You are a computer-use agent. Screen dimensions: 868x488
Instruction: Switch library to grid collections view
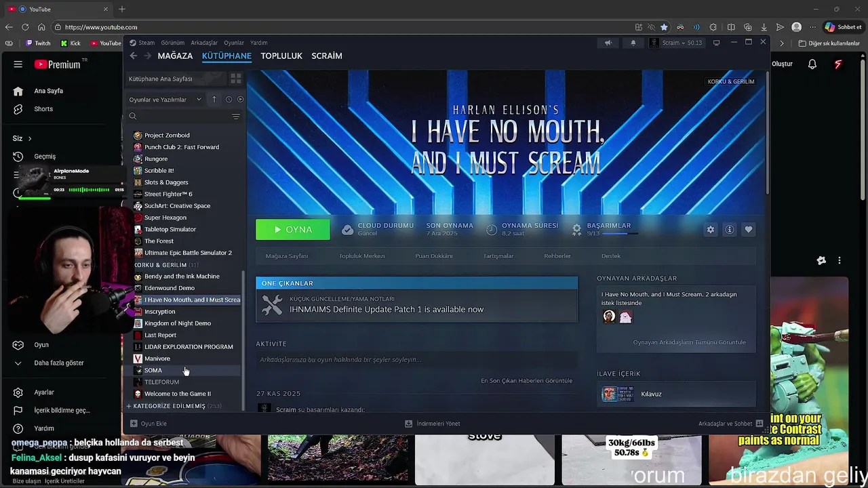[236, 79]
